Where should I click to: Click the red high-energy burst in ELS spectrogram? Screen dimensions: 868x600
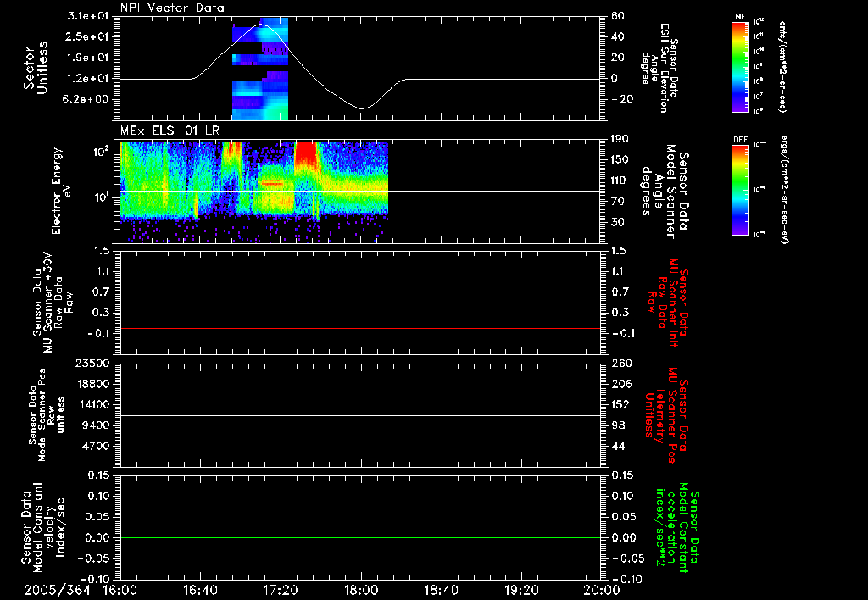click(x=305, y=155)
